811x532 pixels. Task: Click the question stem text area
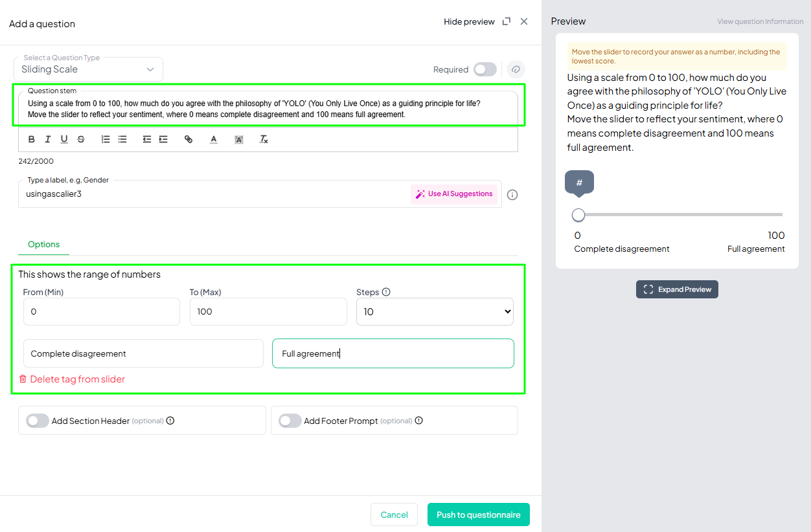click(x=268, y=109)
